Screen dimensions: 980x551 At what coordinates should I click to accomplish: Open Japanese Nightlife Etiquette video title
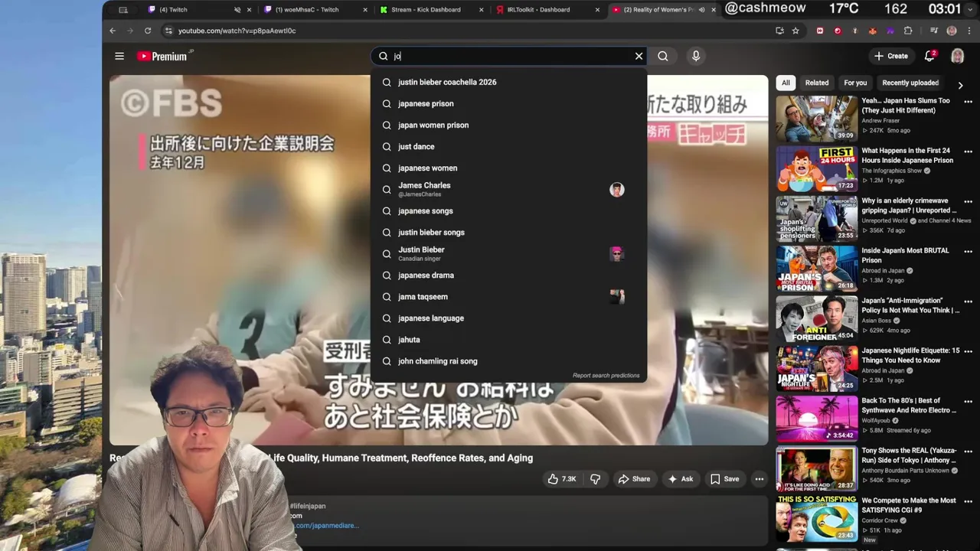910,355
